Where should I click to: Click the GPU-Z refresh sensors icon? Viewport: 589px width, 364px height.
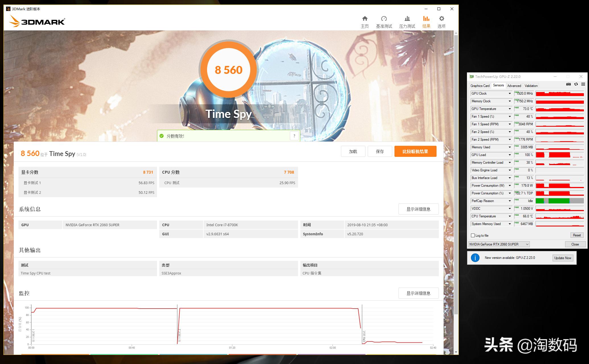(x=576, y=84)
